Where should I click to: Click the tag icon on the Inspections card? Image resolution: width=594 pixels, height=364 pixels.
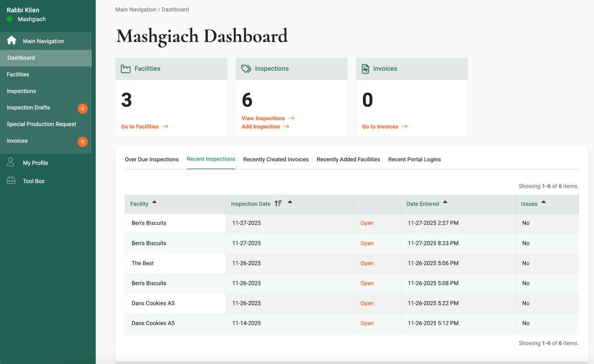[x=245, y=68]
